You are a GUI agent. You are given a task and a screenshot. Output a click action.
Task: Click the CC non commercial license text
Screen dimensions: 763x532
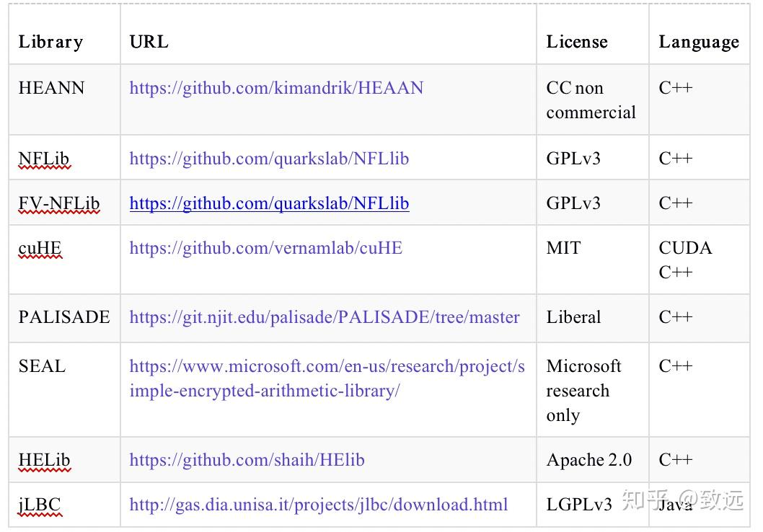point(590,100)
